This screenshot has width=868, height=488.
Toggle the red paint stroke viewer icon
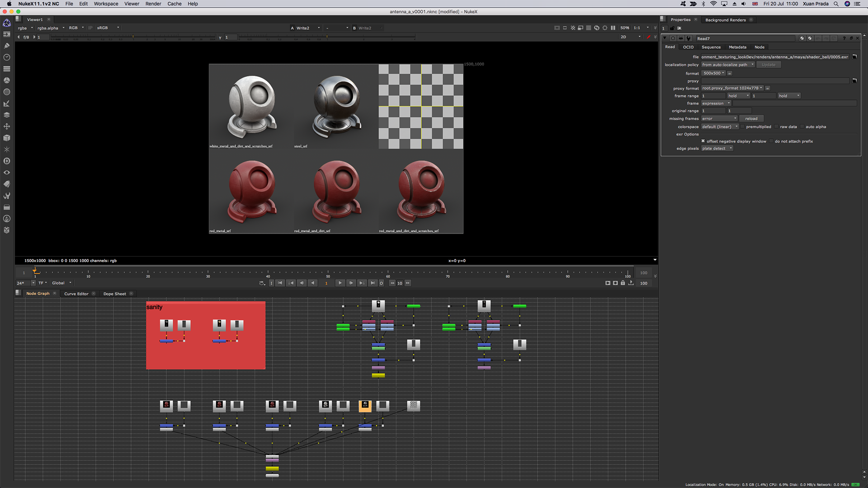tap(648, 37)
